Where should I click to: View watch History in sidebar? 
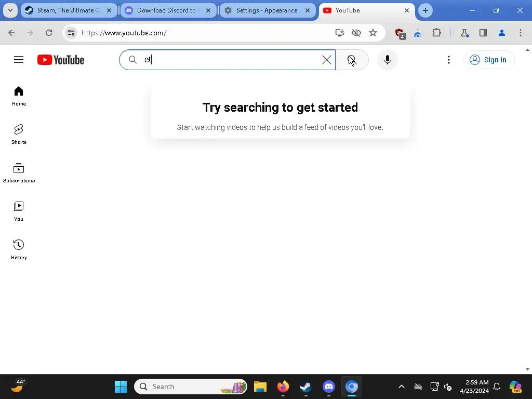click(x=19, y=250)
